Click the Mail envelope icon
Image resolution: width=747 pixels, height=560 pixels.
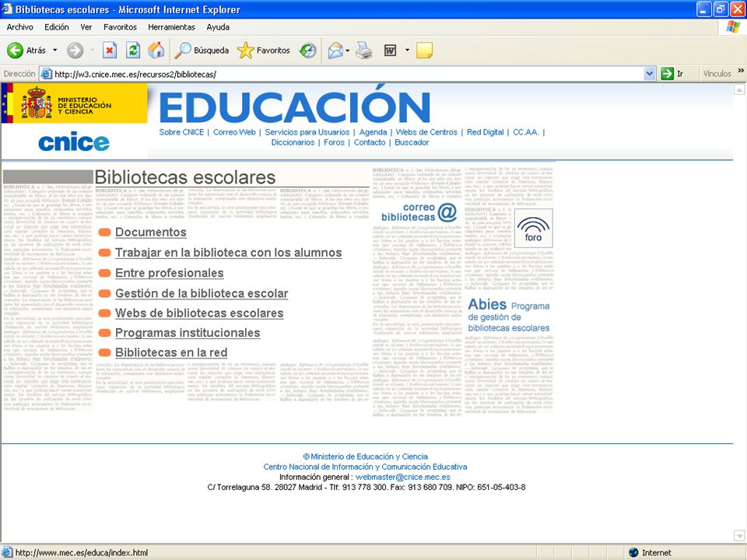click(x=336, y=50)
